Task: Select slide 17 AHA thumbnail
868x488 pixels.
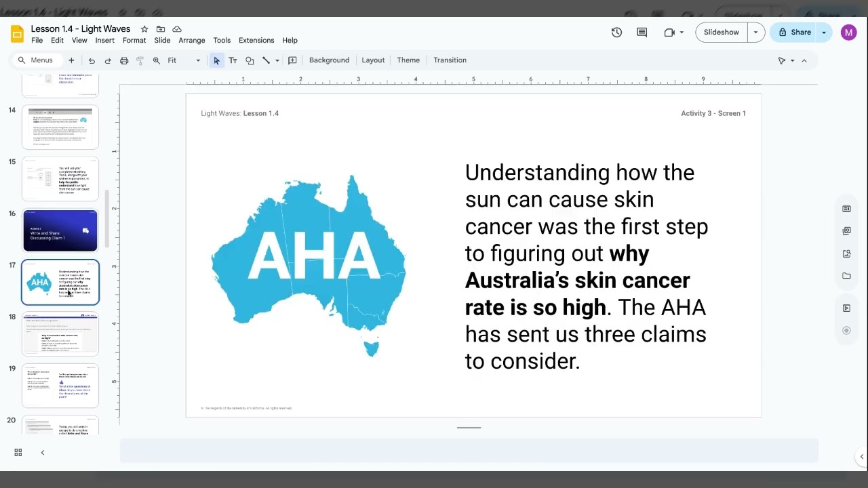Action: click(x=60, y=282)
